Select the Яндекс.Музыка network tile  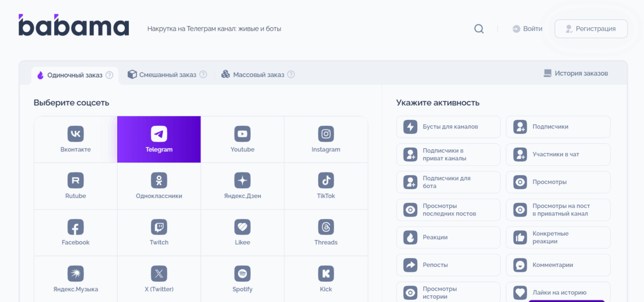(x=76, y=279)
